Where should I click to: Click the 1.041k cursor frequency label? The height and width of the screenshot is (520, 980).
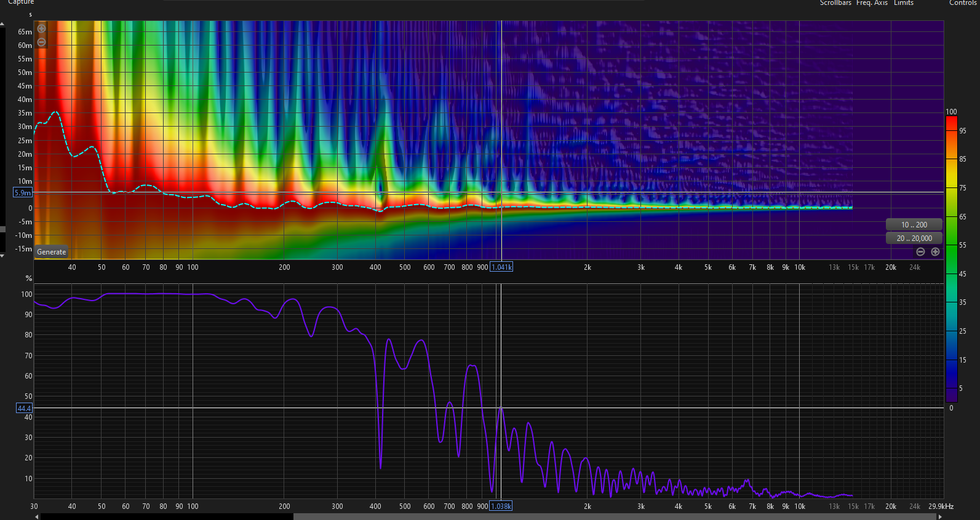pyautogui.click(x=501, y=267)
